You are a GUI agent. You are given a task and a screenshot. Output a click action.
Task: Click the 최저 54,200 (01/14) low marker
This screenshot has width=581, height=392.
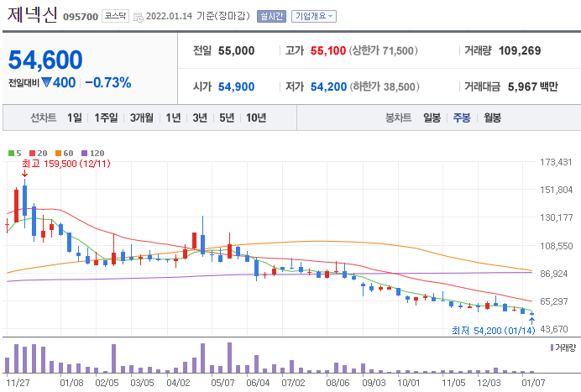pyautogui.click(x=493, y=331)
